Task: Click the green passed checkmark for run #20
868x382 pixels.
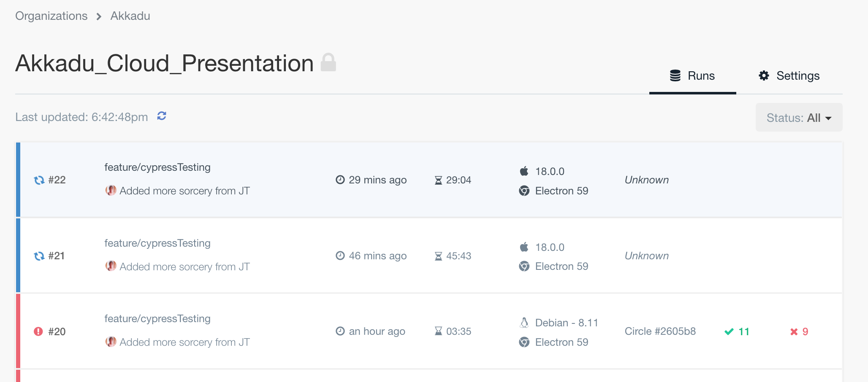Action: [729, 332]
